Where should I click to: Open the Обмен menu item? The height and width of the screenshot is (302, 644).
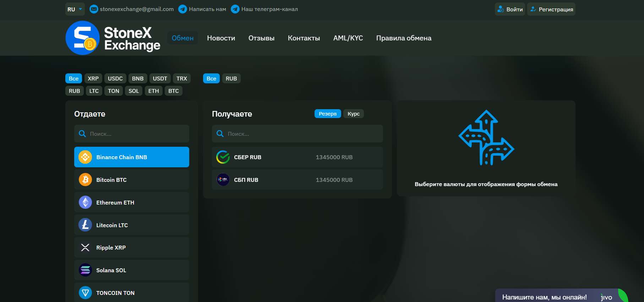click(x=182, y=38)
